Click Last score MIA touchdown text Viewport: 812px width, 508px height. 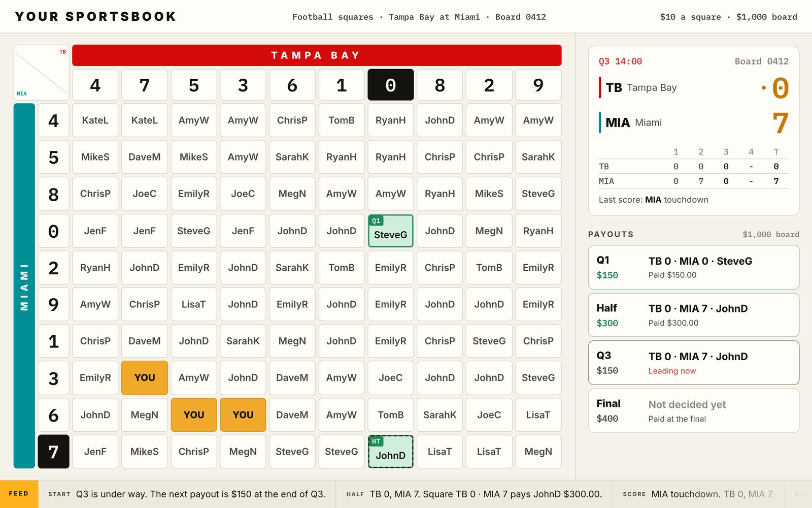tap(654, 200)
